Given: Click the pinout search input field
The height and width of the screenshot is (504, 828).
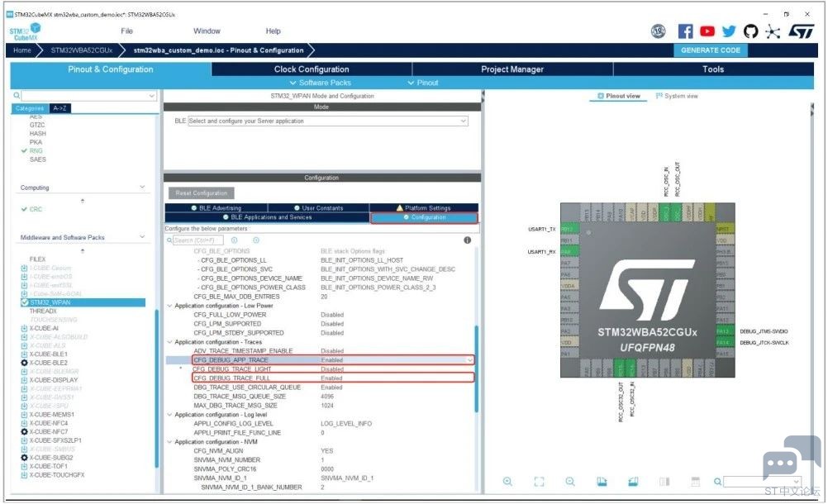Looking at the screenshot, I should [x=762, y=482].
